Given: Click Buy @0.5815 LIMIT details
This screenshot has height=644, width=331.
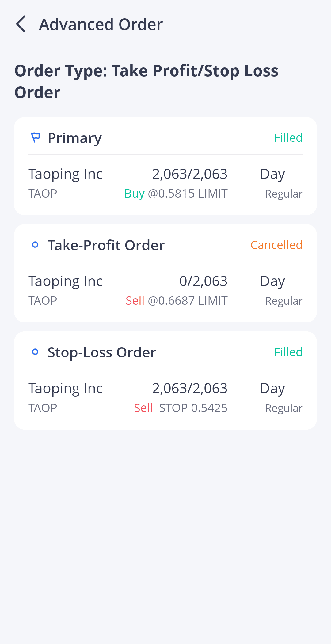Looking at the screenshot, I should point(176,194).
